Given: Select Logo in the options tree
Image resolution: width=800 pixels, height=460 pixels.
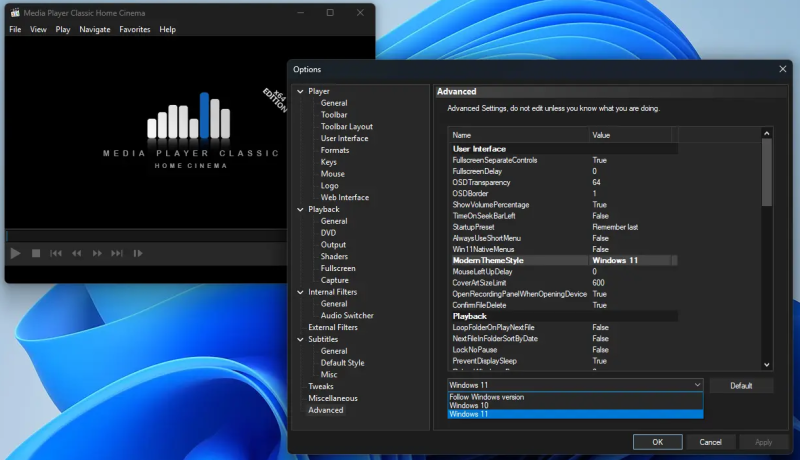Looking at the screenshot, I should coord(330,186).
